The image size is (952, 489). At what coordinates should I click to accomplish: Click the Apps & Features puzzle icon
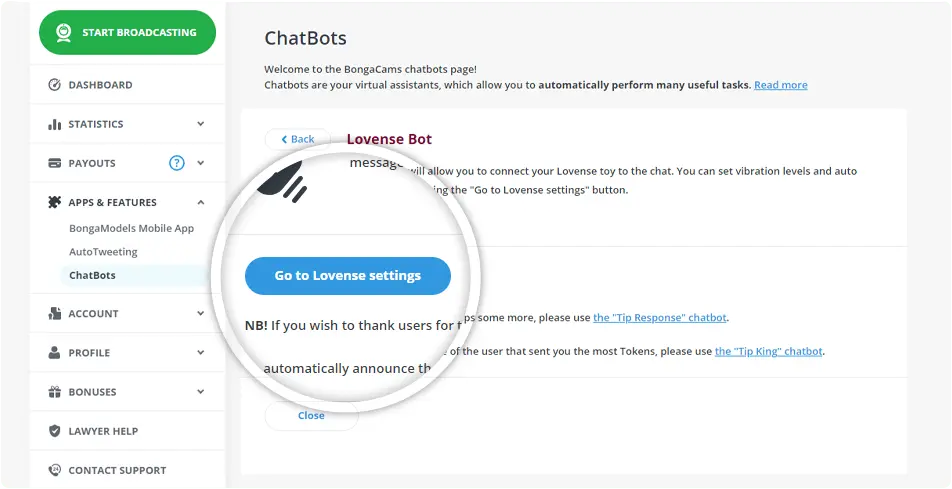[54, 202]
